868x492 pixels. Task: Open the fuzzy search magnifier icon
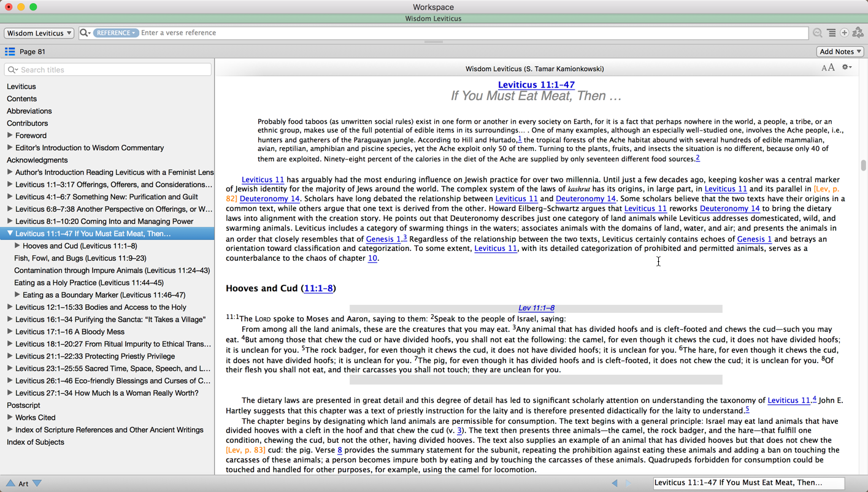click(817, 33)
